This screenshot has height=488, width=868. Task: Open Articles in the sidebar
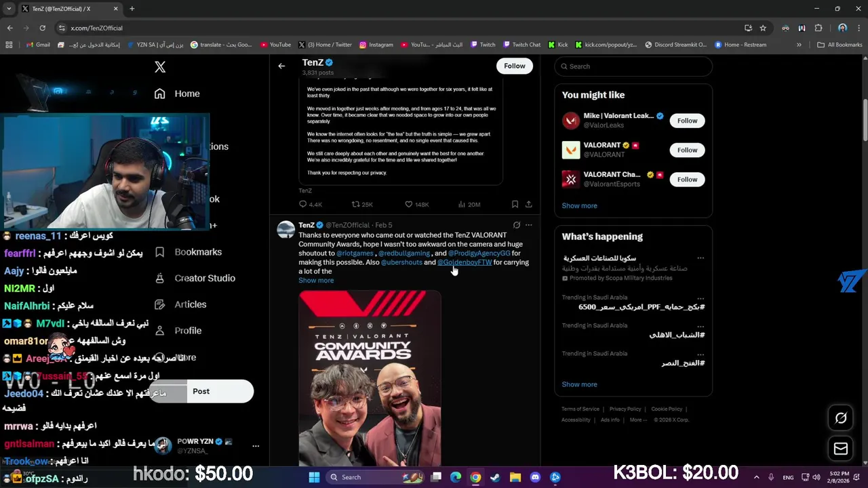tap(180, 304)
